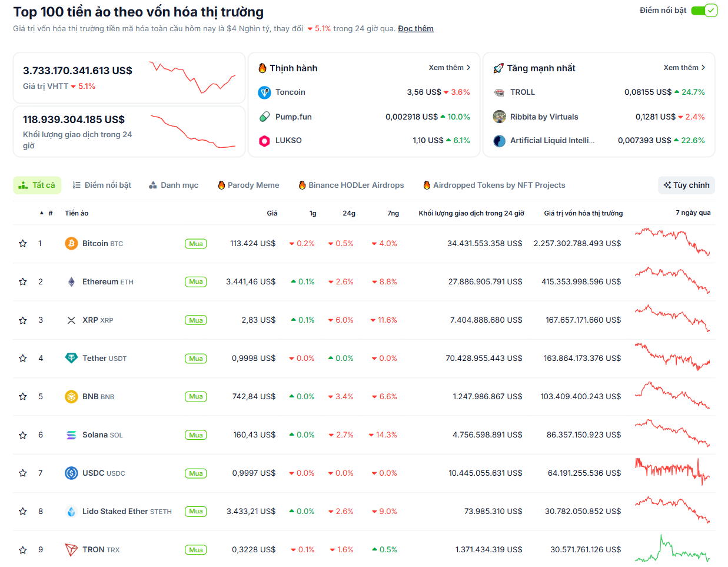Open the Binance HODLer Airdrops tab
728x567 pixels.
pyautogui.click(x=350, y=185)
